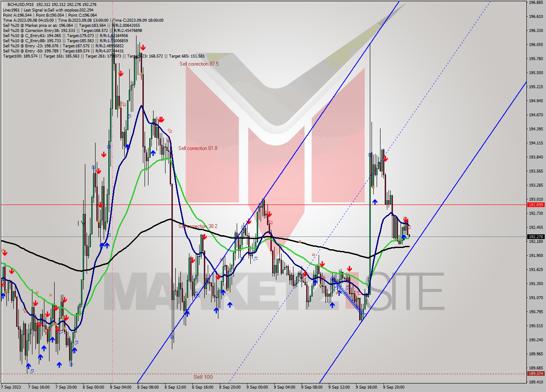Screen dimensions: 546x392
Task: Click the '9 Sep 08:00' time label
Action: coord(312,388)
